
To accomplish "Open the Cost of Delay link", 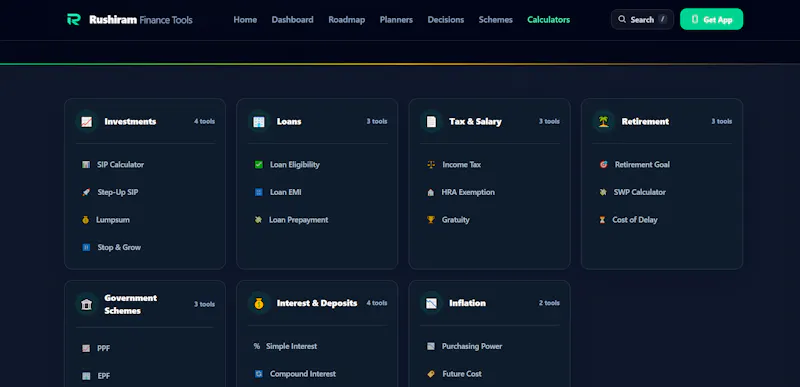I will click(x=635, y=220).
